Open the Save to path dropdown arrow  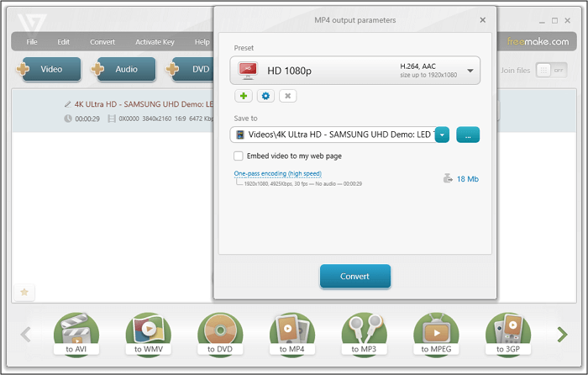click(442, 135)
